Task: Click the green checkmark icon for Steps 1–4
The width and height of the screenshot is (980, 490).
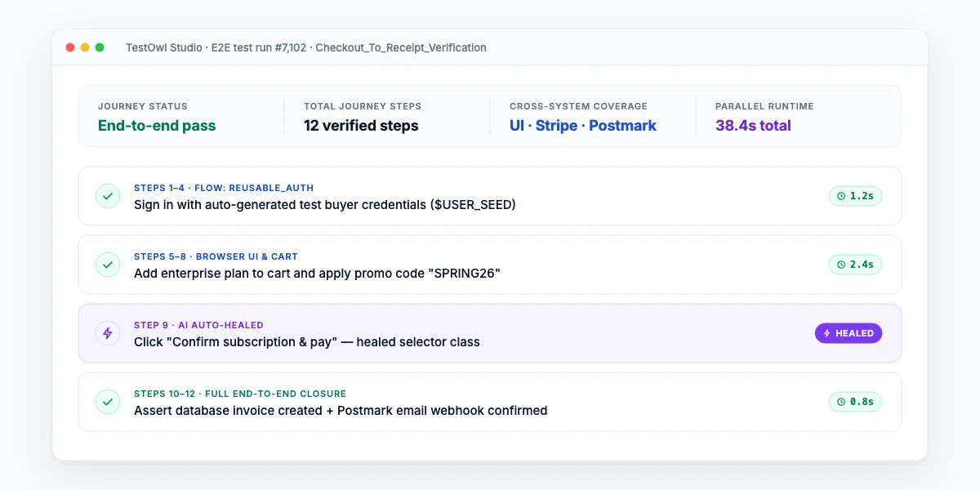Action: coord(108,196)
